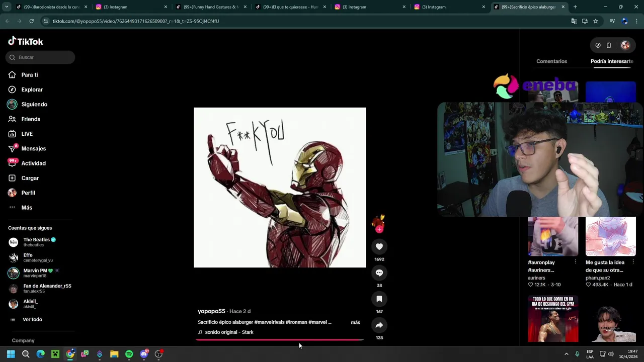Screen dimensions: 644x362
Task: Open yopopo55 profile from video caption
Action: tap(211, 311)
